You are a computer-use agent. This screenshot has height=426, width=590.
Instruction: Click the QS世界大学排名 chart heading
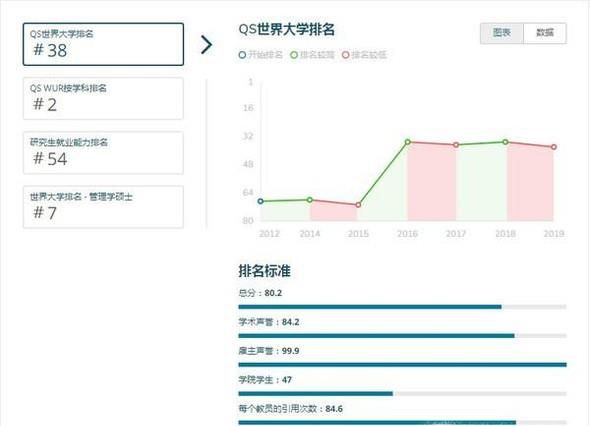pyautogui.click(x=287, y=29)
